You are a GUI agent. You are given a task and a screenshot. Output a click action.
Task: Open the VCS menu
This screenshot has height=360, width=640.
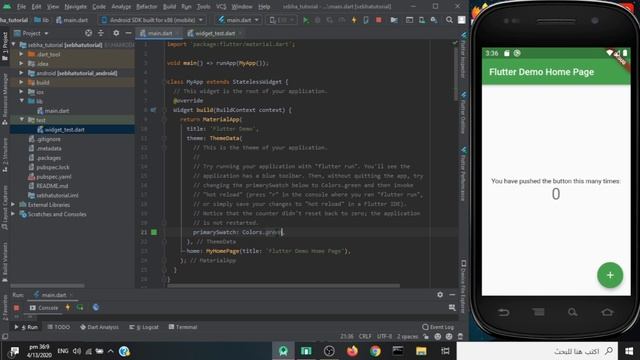tap(221, 7)
